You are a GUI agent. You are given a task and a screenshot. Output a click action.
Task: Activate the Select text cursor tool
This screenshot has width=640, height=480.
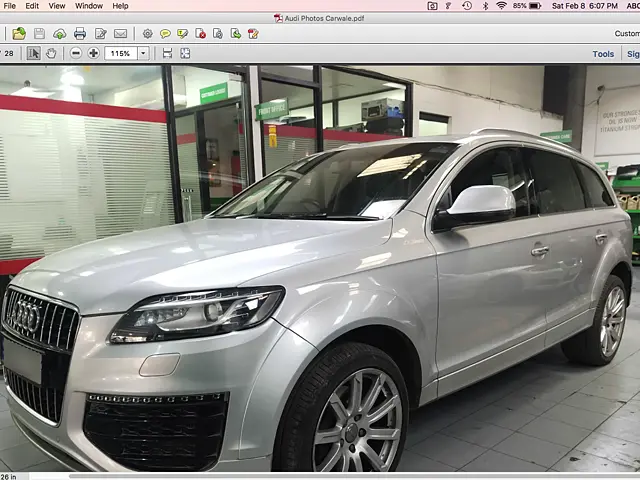(x=33, y=53)
